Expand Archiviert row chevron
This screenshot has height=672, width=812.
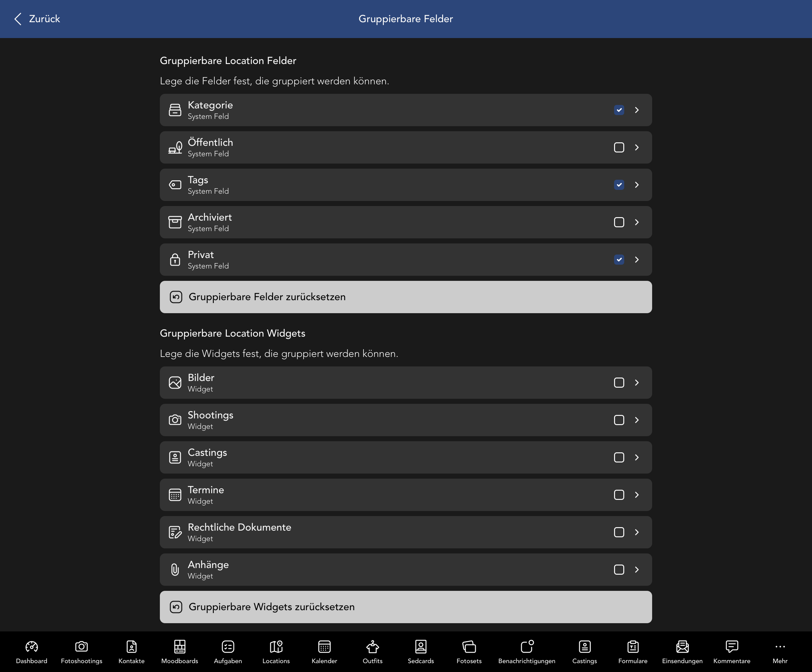[x=637, y=222]
